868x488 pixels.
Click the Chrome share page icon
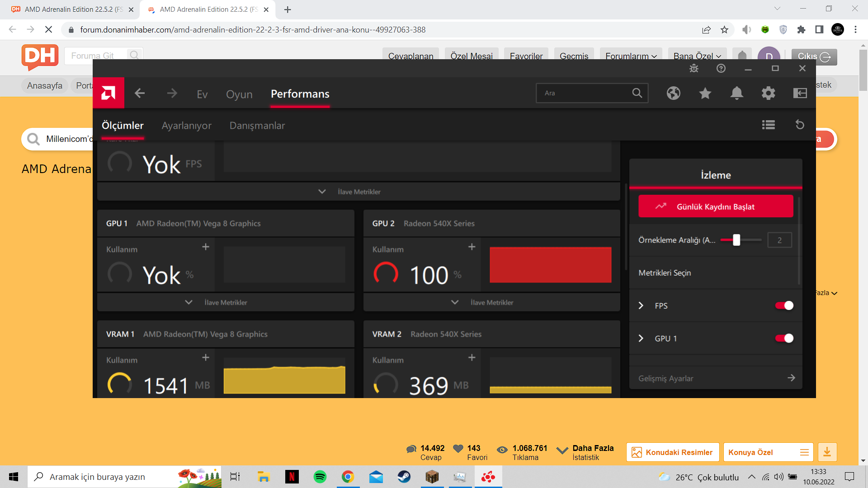point(706,30)
